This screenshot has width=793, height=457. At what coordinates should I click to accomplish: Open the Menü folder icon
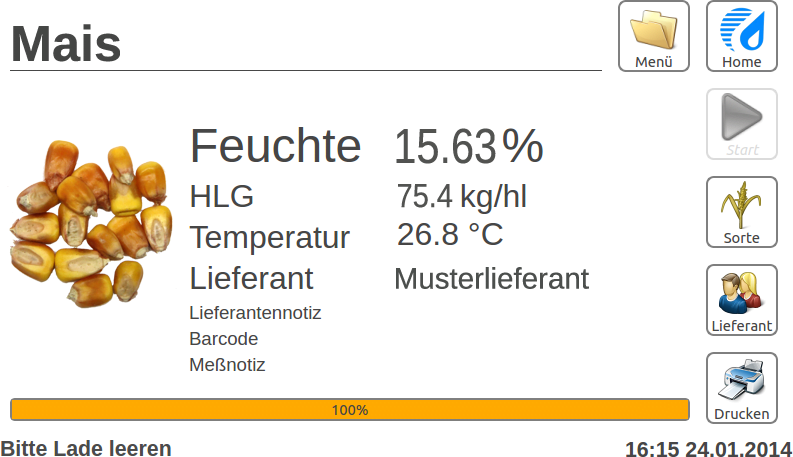(x=653, y=36)
